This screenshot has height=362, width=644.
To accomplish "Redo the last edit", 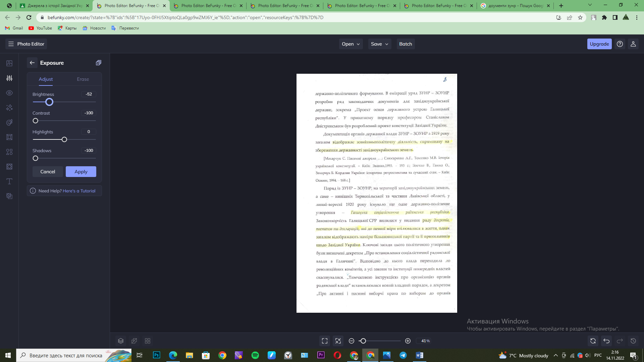I will coord(620,341).
